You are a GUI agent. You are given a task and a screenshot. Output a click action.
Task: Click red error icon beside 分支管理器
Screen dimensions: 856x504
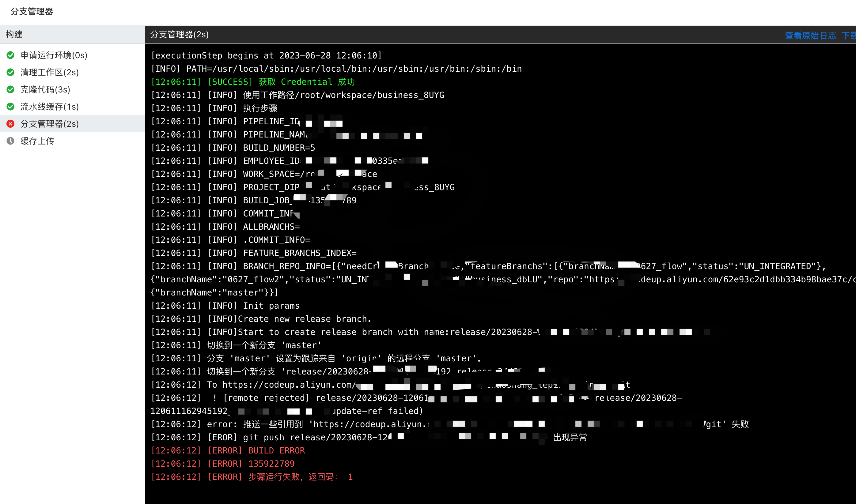tap(10, 124)
